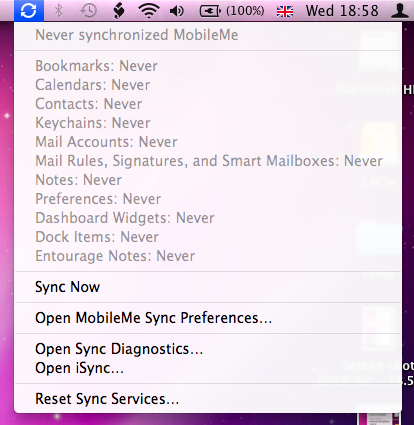This screenshot has width=414, height=425.
Task: Click the Bookmarks: Never entry
Action: pos(208,66)
